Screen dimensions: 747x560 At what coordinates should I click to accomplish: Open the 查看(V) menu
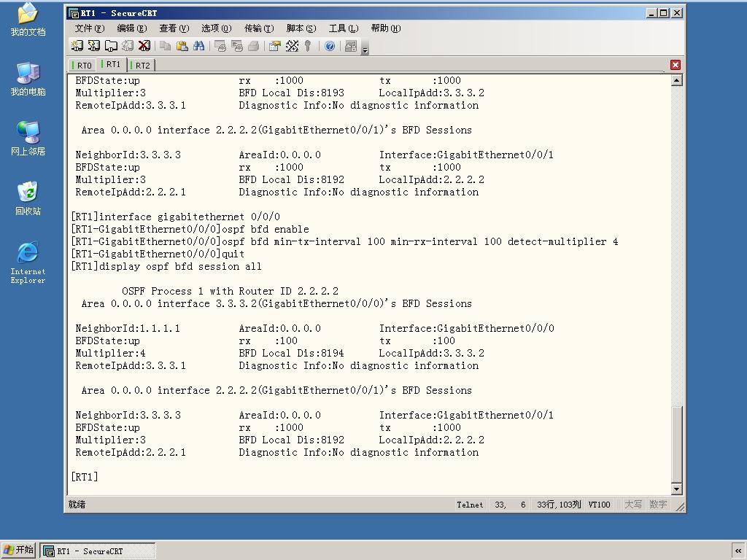174,28
